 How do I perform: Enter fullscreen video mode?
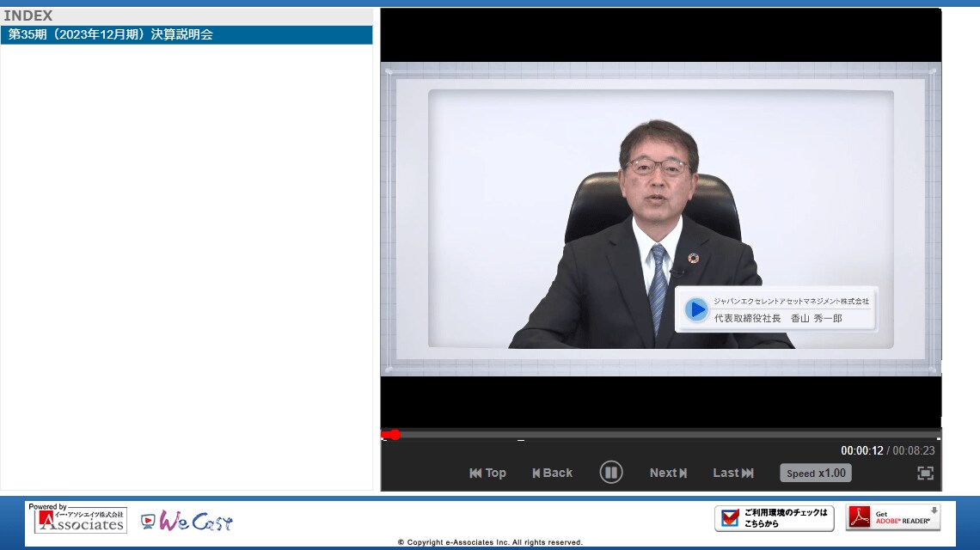point(925,473)
